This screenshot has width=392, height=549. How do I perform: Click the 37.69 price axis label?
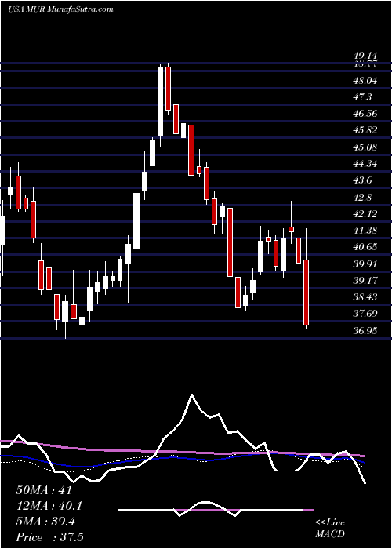click(365, 314)
